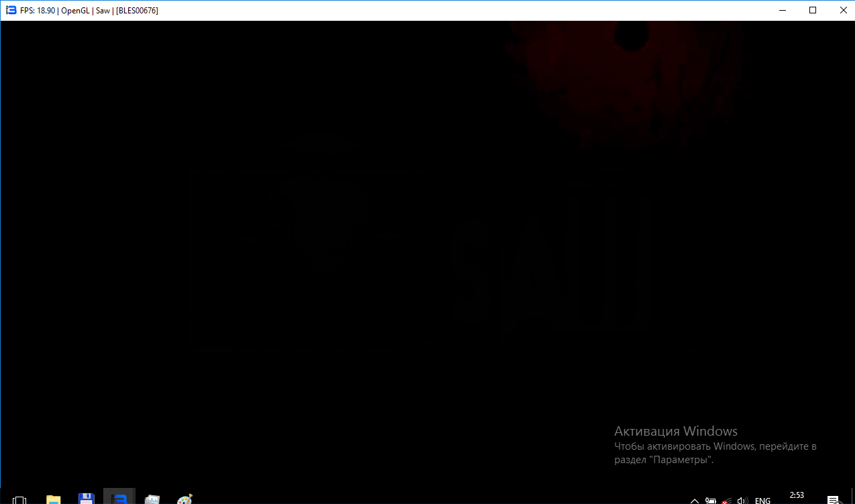
Task: Click the battery power tray icon
Action: coord(711,500)
